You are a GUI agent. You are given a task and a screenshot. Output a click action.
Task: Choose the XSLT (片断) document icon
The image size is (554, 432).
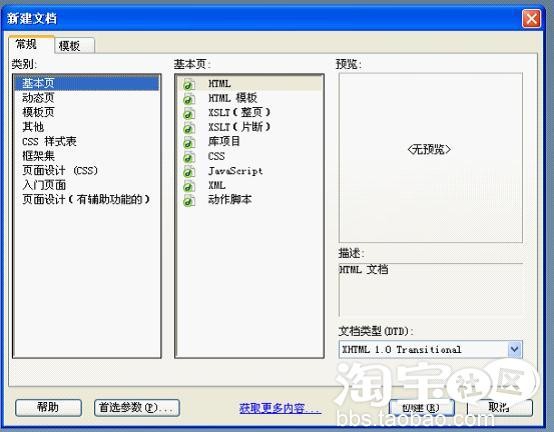coord(189,128)
